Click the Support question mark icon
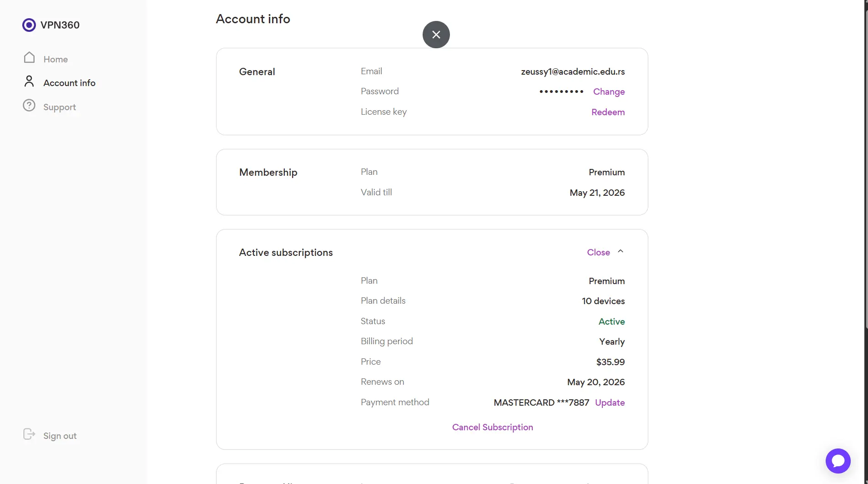The width and height of the screenshot is (868, 484). tap(29, 106)
